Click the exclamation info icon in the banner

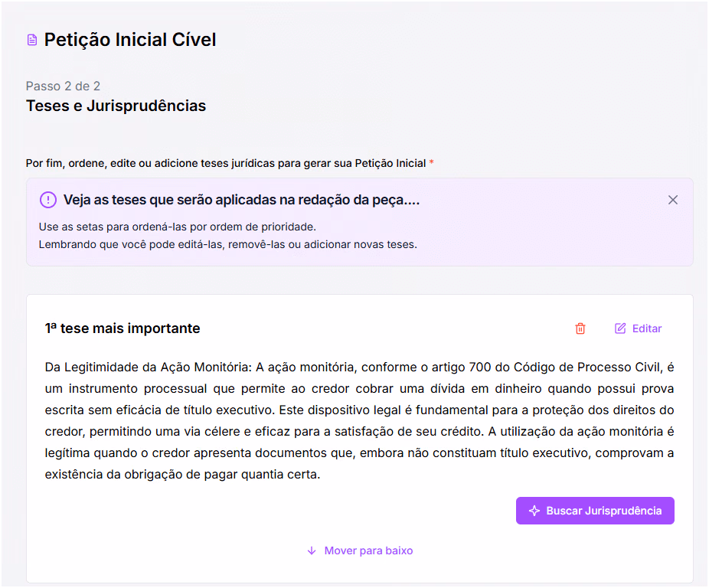pos(48,200)
